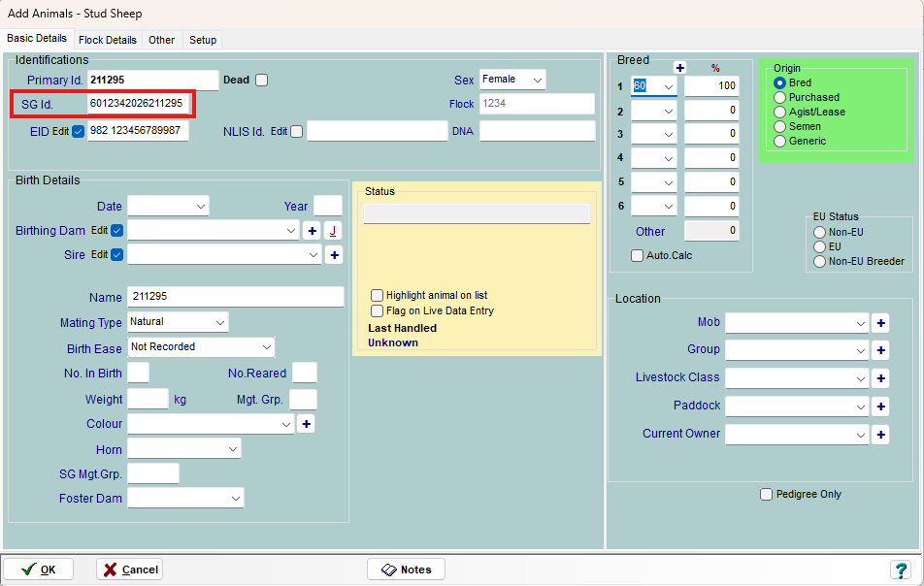Click the plus icon above Breed list

(x=679, y=67)
